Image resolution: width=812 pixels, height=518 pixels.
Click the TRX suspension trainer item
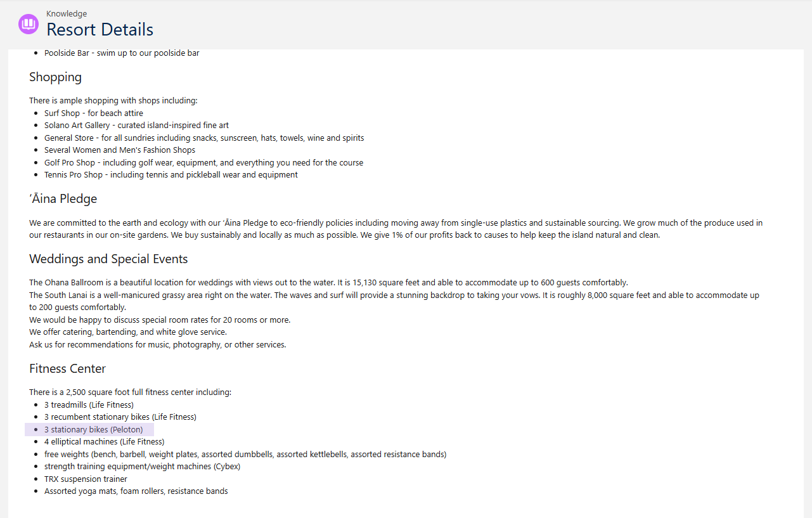tap(86, 479)
